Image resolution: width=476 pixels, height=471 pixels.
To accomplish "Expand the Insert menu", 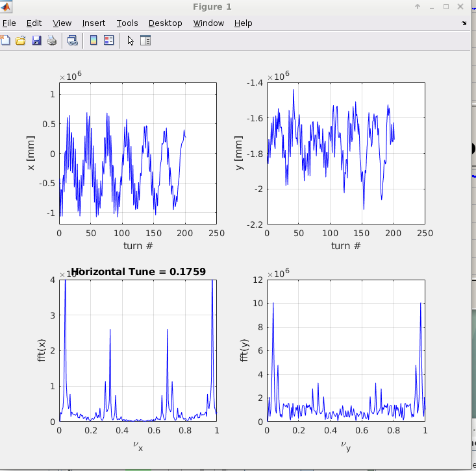I will [x=94, y=23].
